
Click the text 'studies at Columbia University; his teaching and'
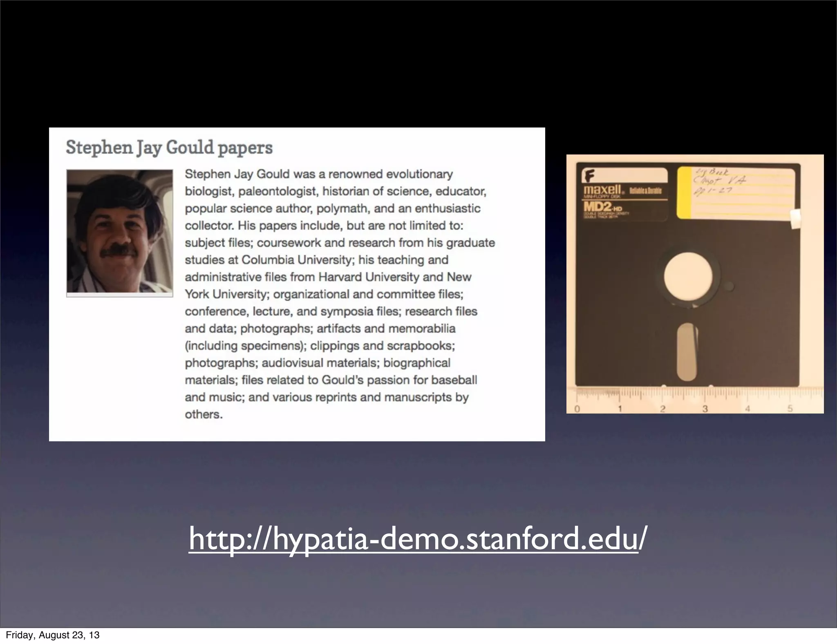(316, 260)
